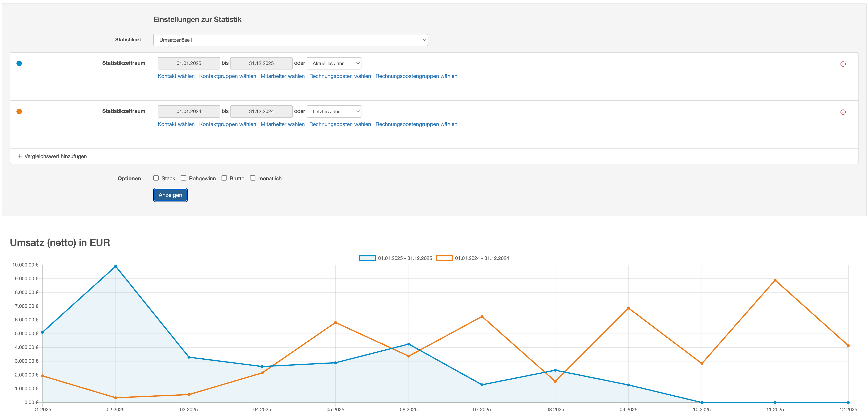The width and height of the screenshot is (868, 417).
Task: Click the 01.01.2025 start date field
Action: (189, 63)
